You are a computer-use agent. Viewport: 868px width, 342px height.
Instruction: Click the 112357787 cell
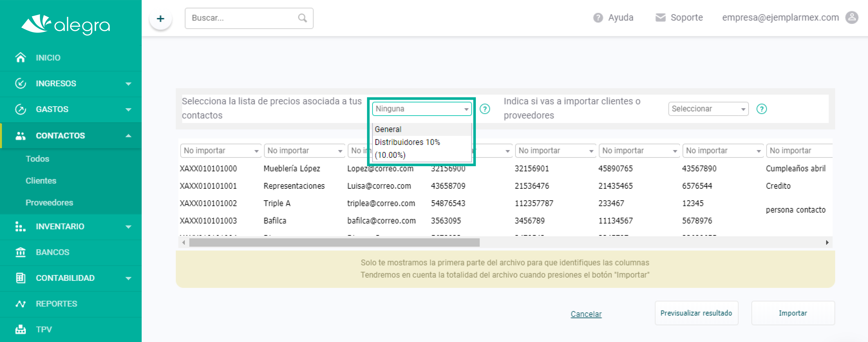[534, 204]
